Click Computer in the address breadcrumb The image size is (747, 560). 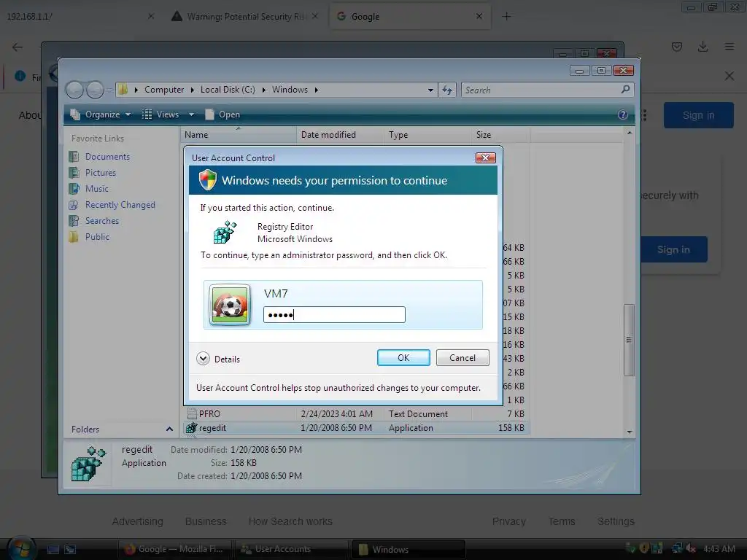(164, 90)
